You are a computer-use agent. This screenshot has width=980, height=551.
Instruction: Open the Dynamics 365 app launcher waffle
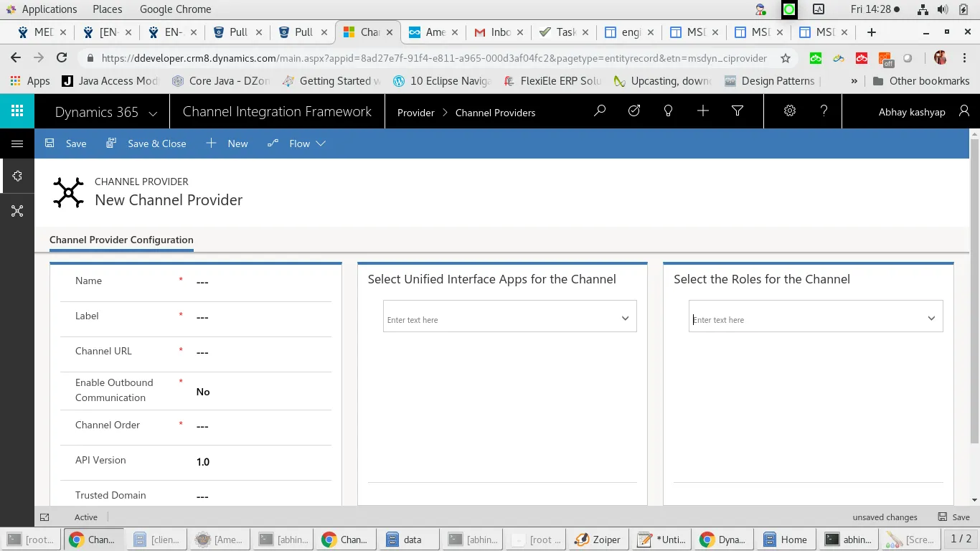(x=17, y=111)
